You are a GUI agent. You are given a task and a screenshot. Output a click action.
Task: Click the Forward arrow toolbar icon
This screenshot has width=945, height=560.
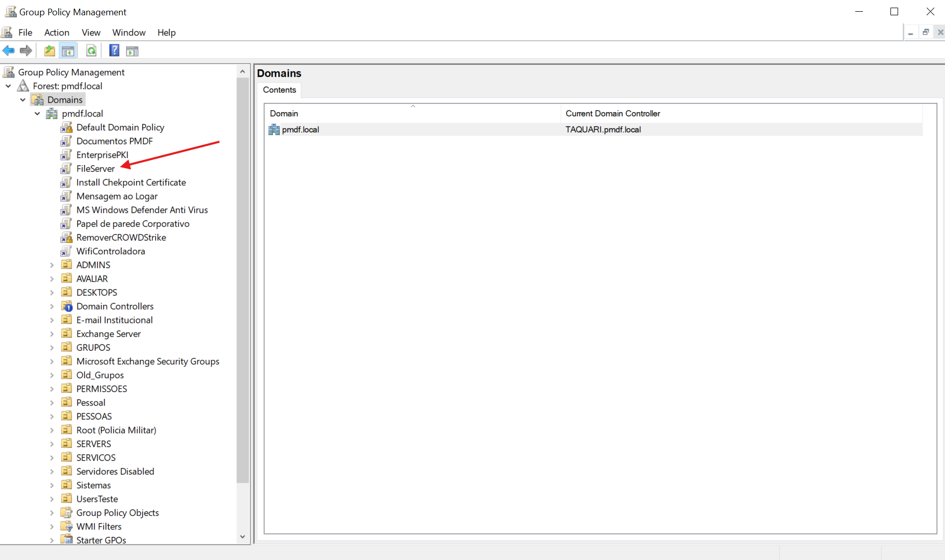26,51
